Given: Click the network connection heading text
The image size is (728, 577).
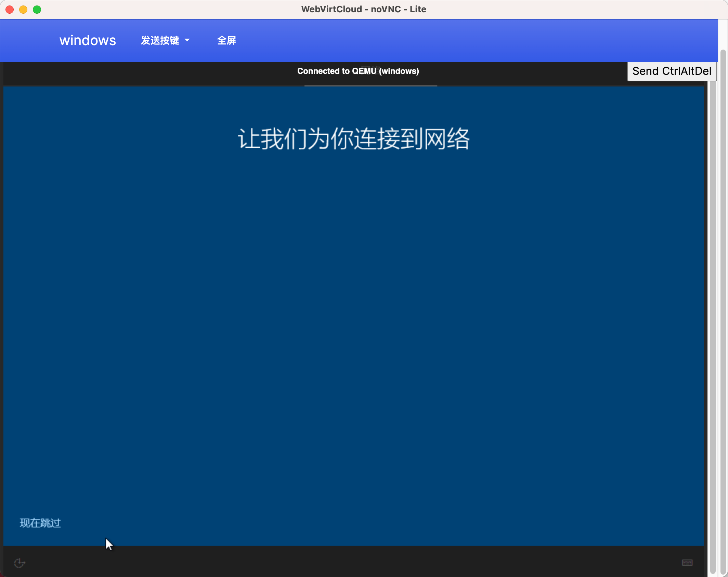Looking at the screenshot, I should pyautogui.click(x=353, y=139).
